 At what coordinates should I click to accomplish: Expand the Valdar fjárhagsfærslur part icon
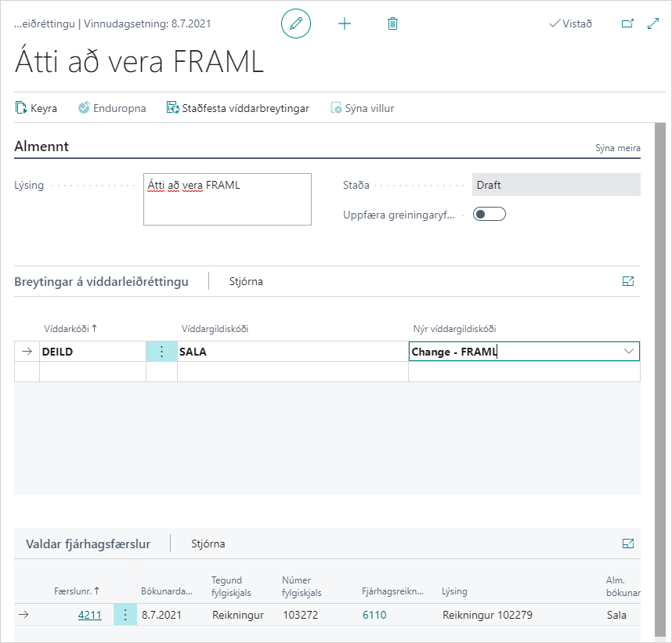627,544
